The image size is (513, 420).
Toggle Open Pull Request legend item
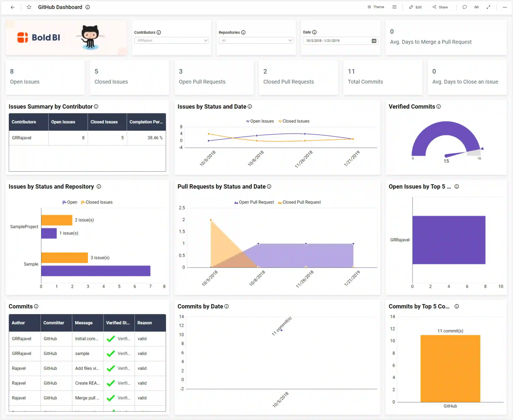254,202
